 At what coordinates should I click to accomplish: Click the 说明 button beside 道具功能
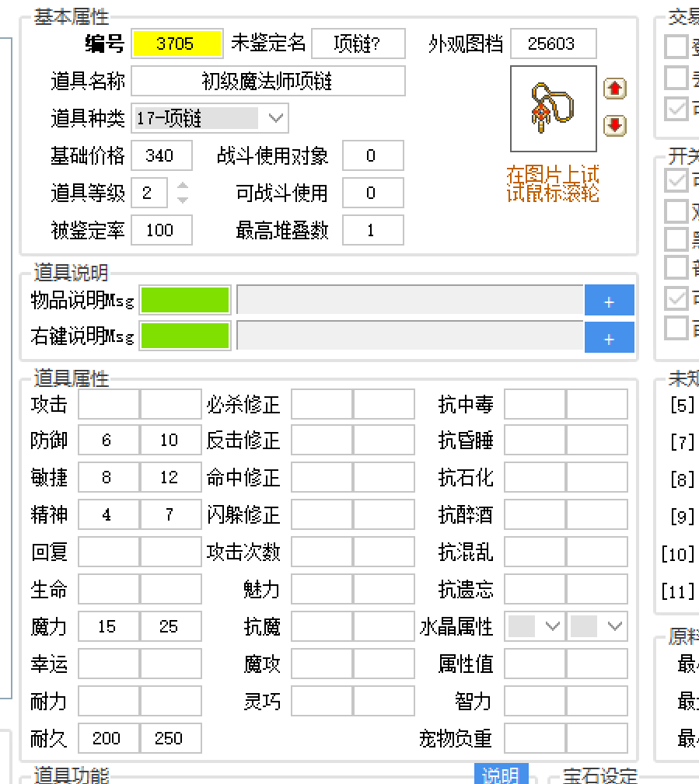(501, 774)
